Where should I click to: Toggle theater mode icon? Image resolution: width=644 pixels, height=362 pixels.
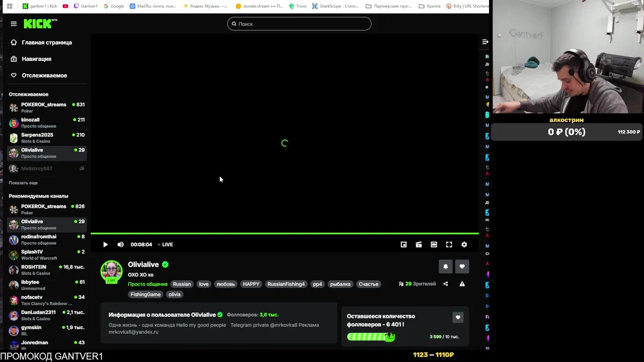(x=434, y=244)
